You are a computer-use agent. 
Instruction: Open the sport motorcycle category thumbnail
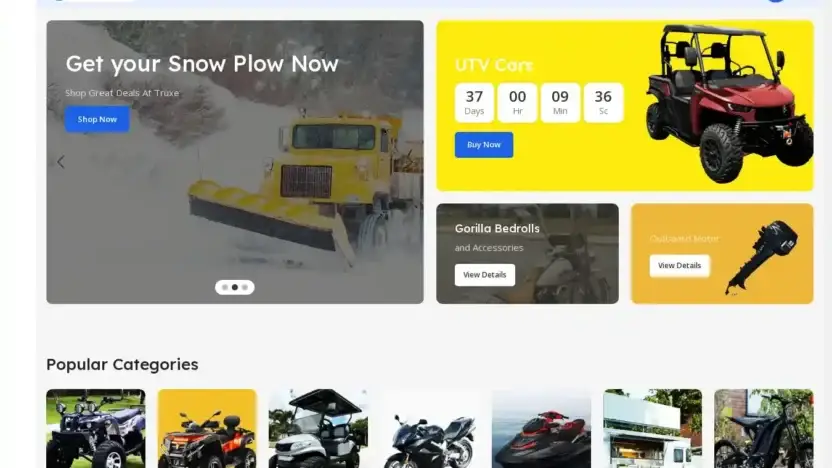(430, 428)
